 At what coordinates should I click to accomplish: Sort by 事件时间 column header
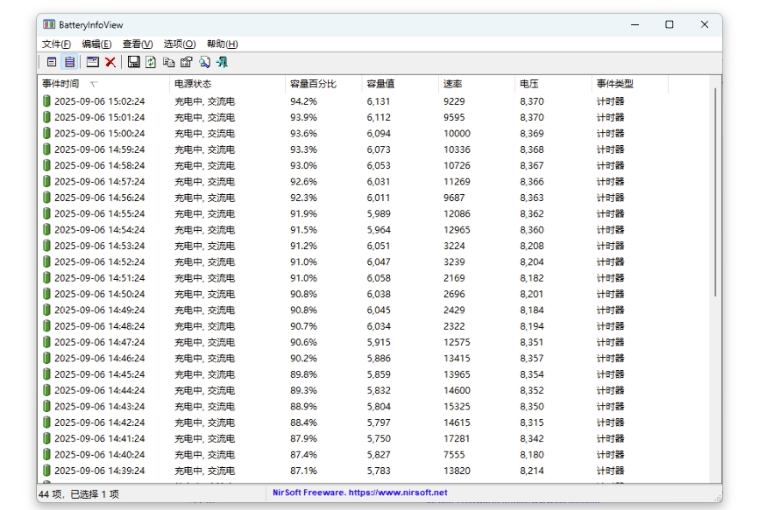[104, 84]
